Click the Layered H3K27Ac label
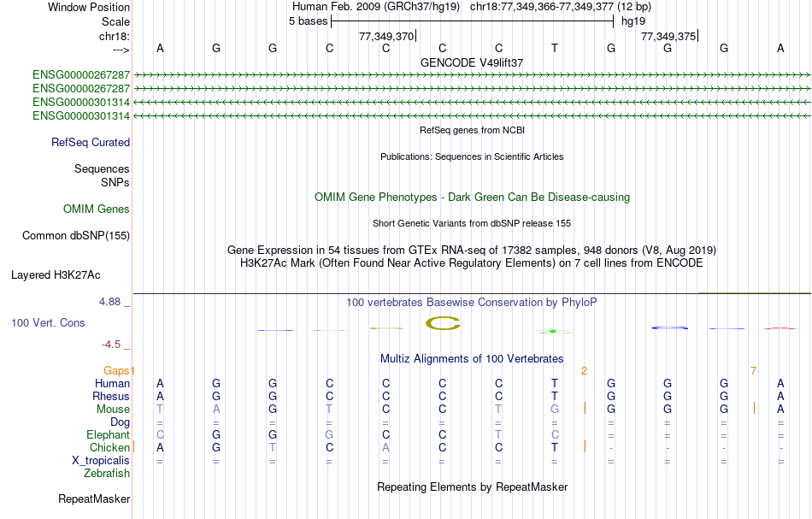 pyautogui.click(x=56, y=275)
